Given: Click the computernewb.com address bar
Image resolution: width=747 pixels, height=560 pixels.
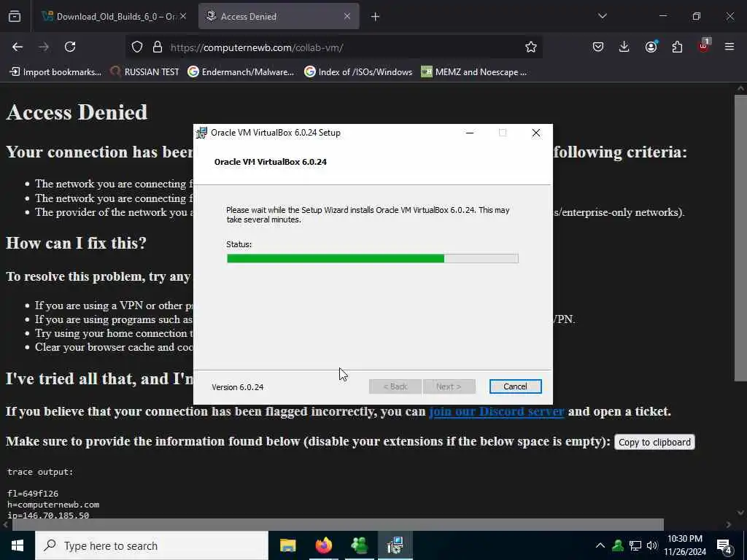Looking at the screenshot, I should pos(333,47).
